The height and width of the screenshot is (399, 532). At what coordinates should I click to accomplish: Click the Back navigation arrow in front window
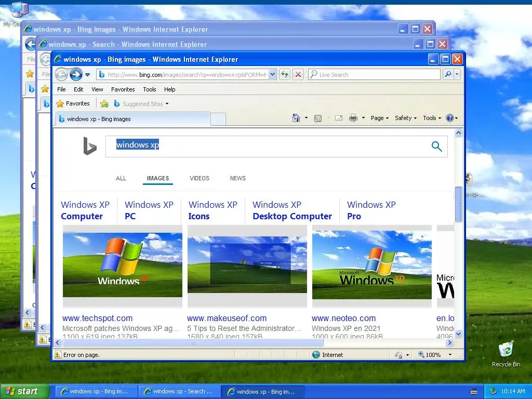61,74
